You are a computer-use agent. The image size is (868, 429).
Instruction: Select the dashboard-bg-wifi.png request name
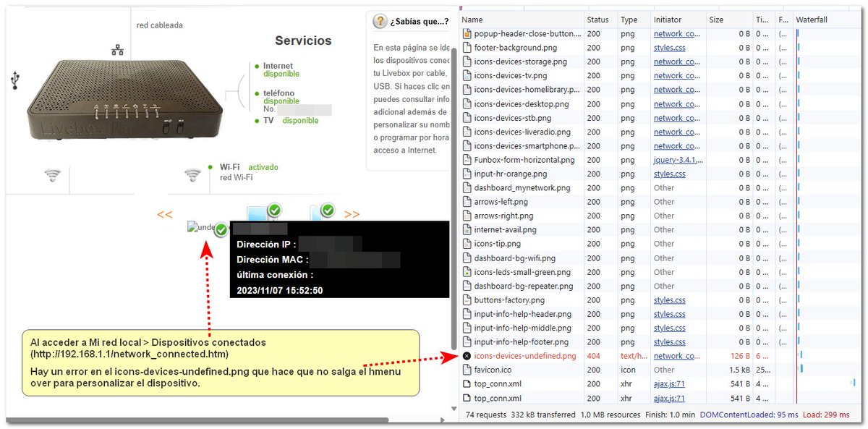coord(514,258)
